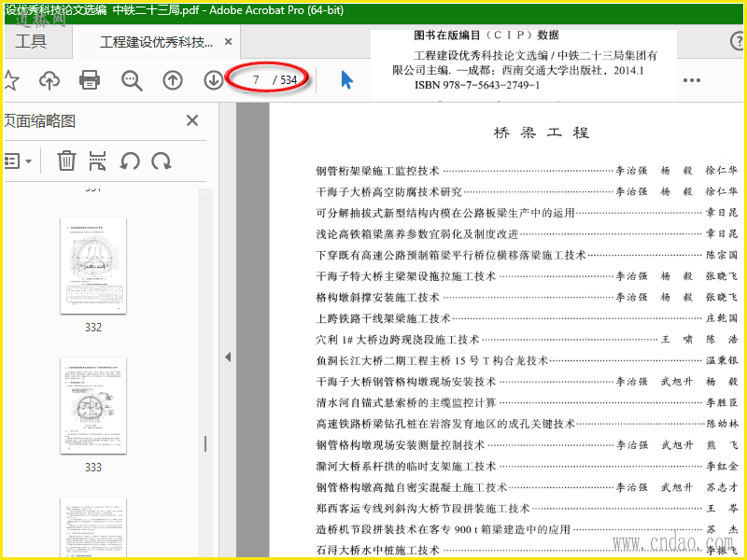Close the 页面缩略图 thumbnails panel

pos(192,120)
